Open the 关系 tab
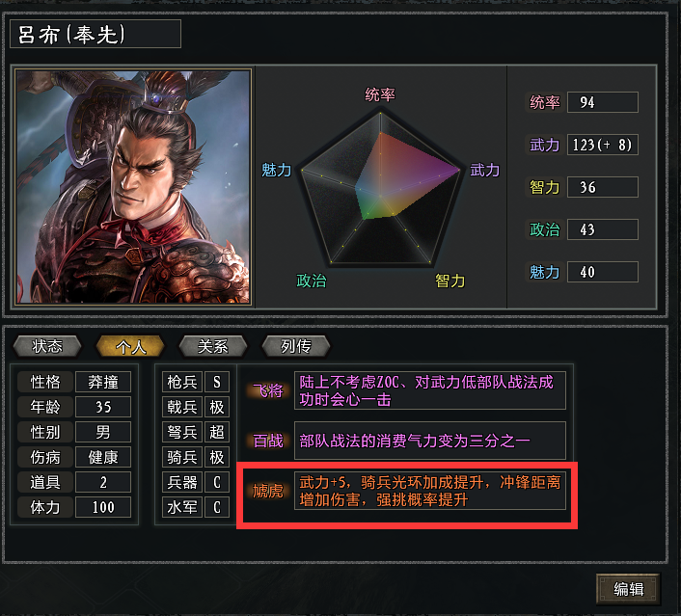 click(213, 346)
